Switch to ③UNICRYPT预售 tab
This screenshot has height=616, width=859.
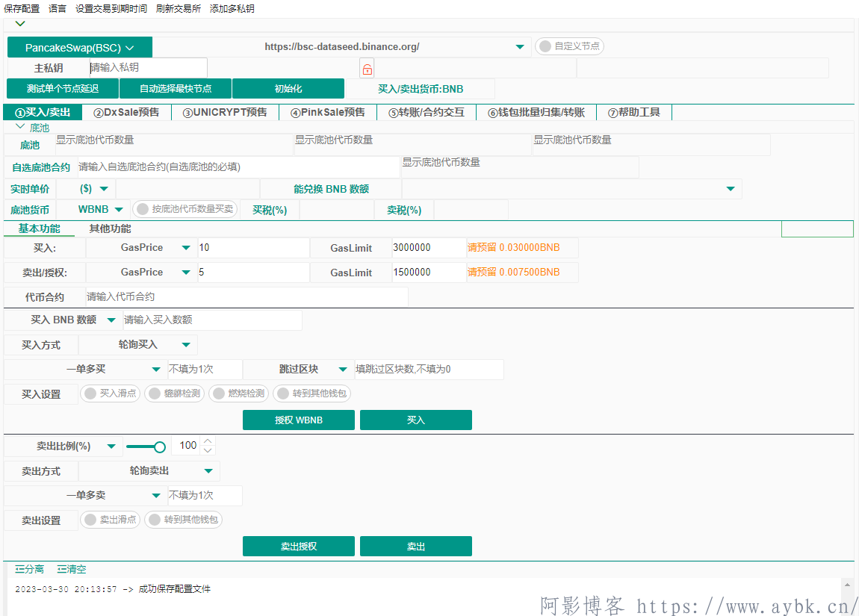[x=225, y=112]
